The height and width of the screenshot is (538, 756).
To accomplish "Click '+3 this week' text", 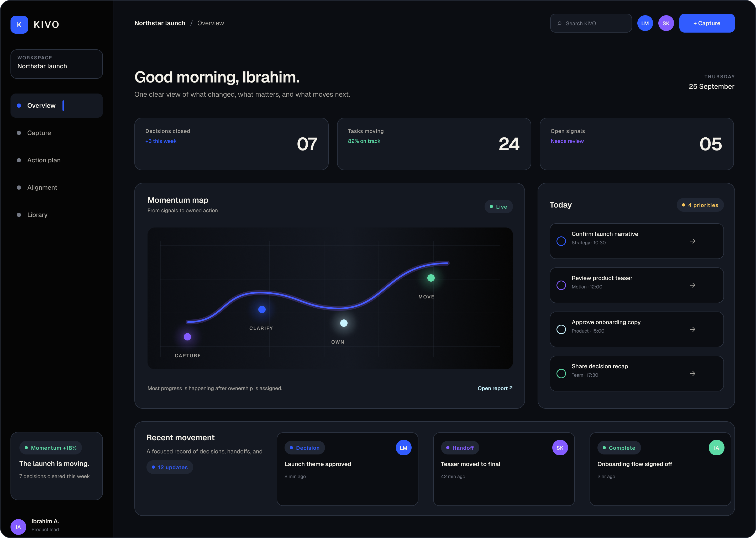I will pos(161,141).
